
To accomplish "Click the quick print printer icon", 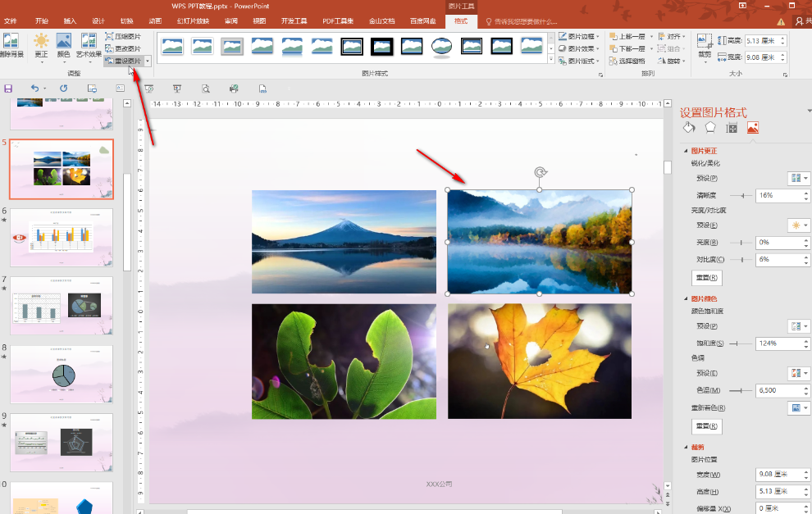I will point(234,89).
